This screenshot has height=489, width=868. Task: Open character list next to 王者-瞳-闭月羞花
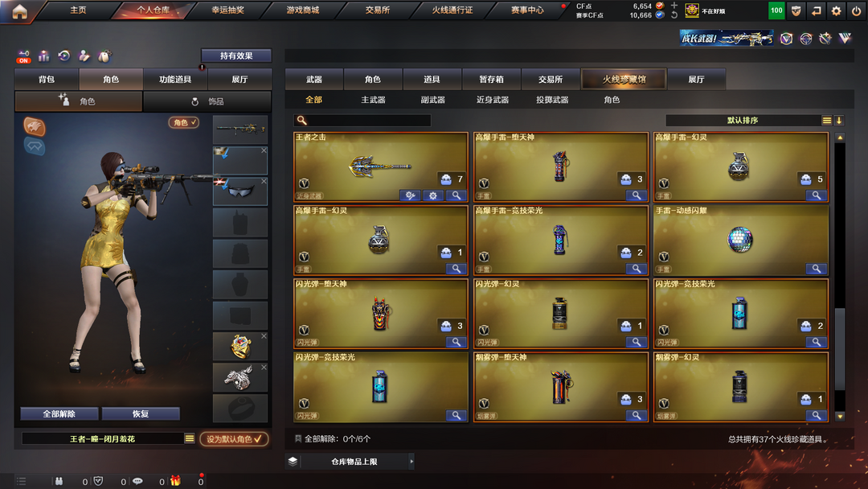(x=190, y=438)
